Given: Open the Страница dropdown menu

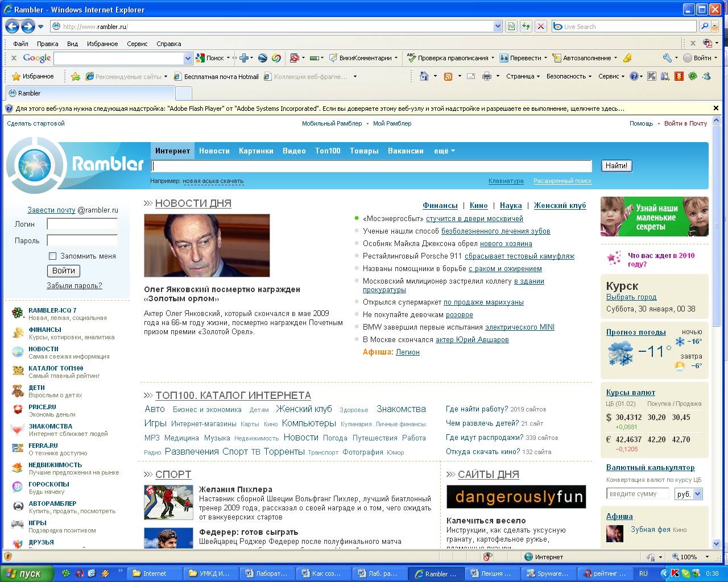Looking at the screenshot, I should point(523,76).
